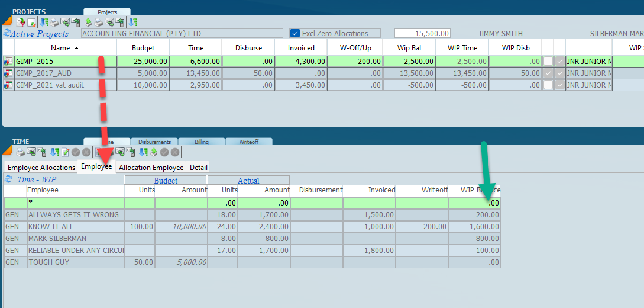Click the 15,500.00 amount field

(x=423, y=34)
